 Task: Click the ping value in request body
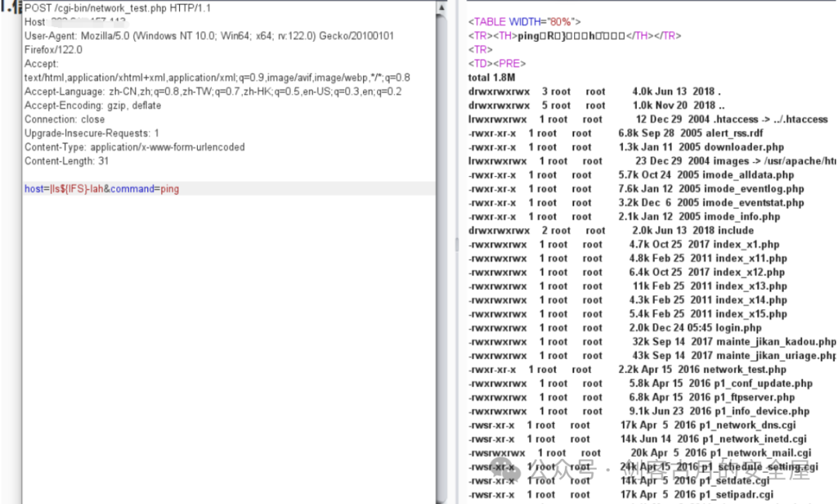[169, 188]
